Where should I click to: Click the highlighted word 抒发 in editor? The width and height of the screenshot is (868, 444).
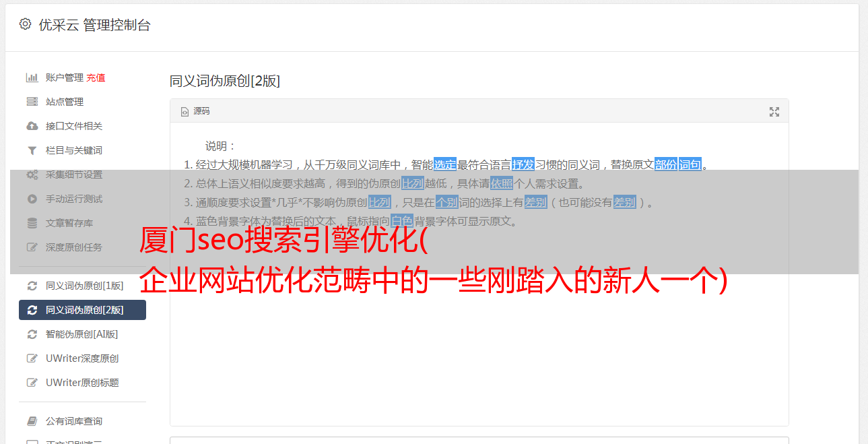[x=523, y=164]
